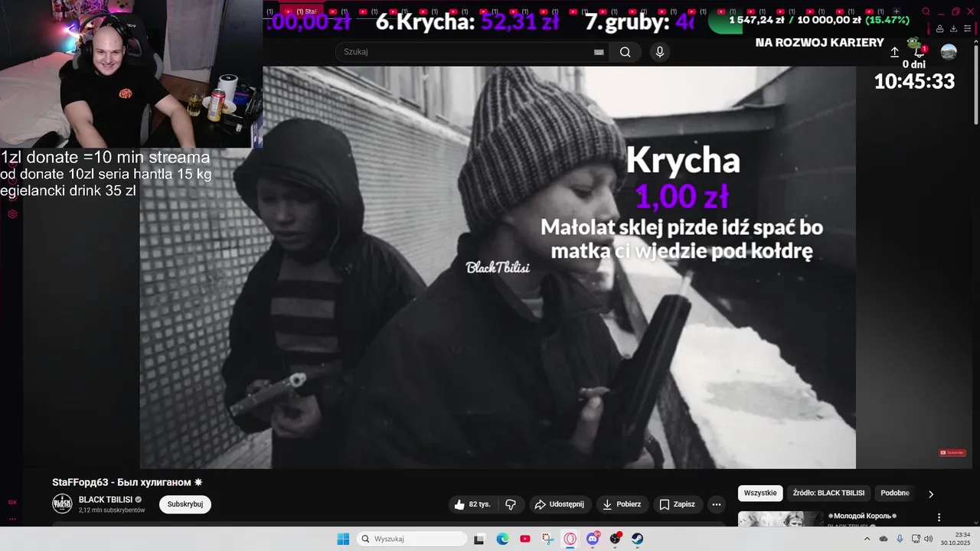The height and width of the screenshot is (551, 980).
Task: Open Discord from the taskbar
Action: (593, 539)
